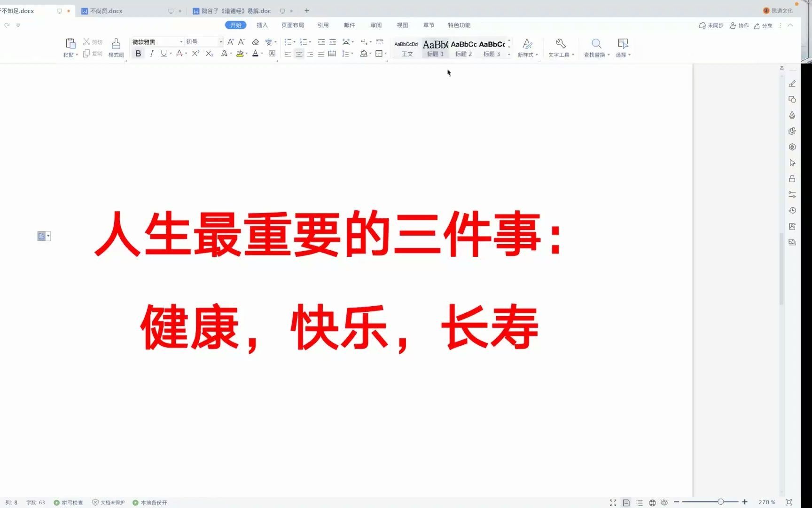812x508 pixels.
Task: Click the distributed alignment icon
Action: tap(332, 54)
